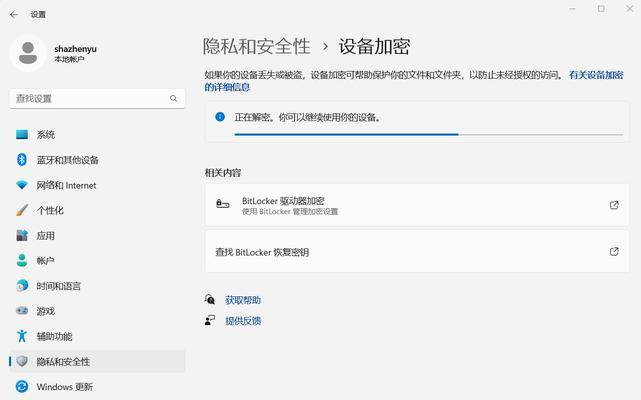Select the 帐户 person icon
The height and width of the screenshot is (400, 641).
(x=22, y=261)
